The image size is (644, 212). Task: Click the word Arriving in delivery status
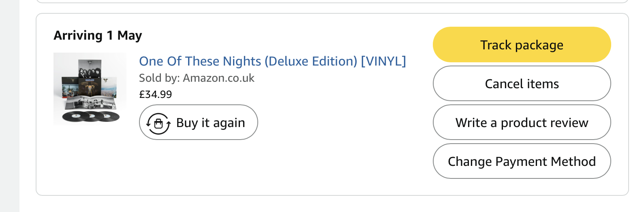point(78,36)
